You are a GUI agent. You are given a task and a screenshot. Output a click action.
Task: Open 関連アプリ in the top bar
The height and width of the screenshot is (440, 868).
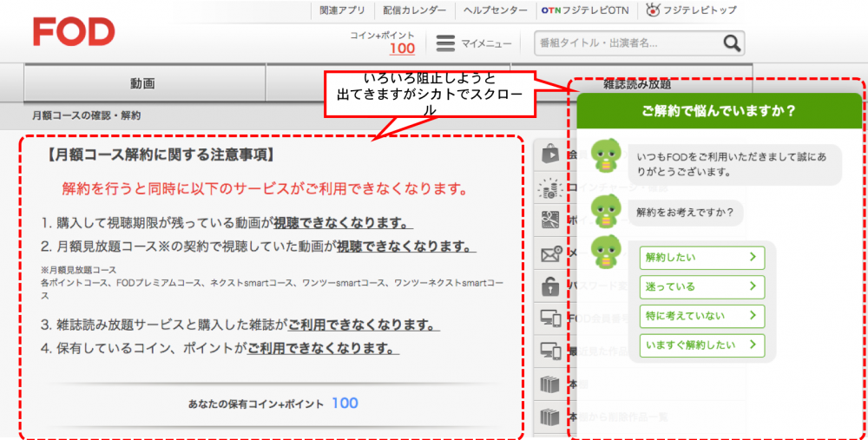[342, 10]
